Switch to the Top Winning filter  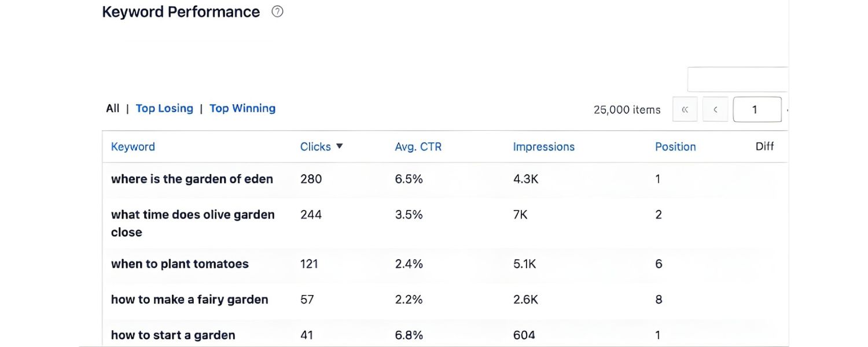point(242,108)
